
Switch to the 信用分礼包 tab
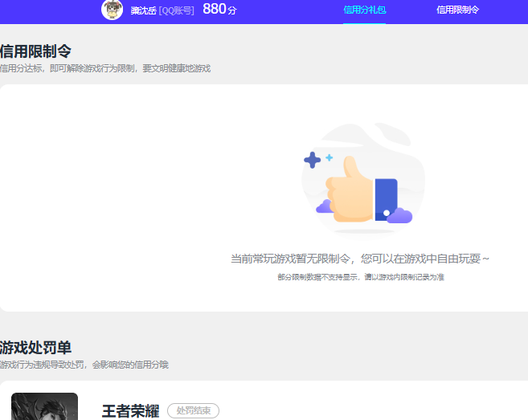pyautogui.click(x=364, y=10)
